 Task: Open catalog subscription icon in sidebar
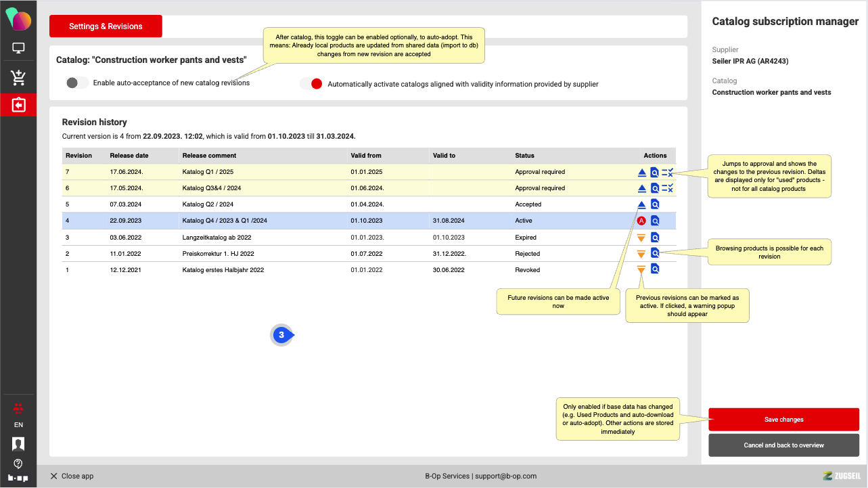point(18,106)
